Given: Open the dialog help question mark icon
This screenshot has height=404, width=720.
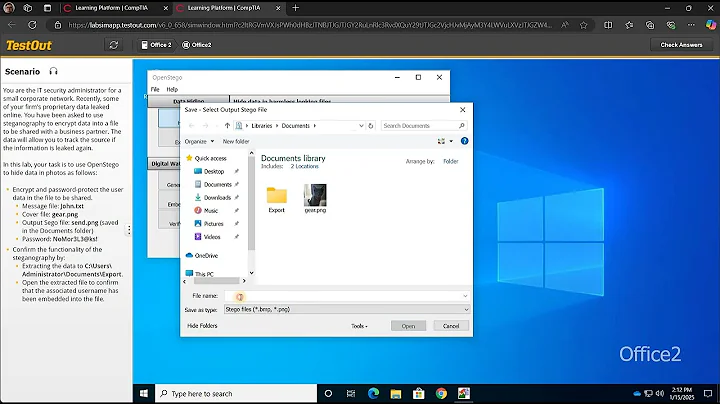Looking at the screenshot, I should [x=464, y=141].
